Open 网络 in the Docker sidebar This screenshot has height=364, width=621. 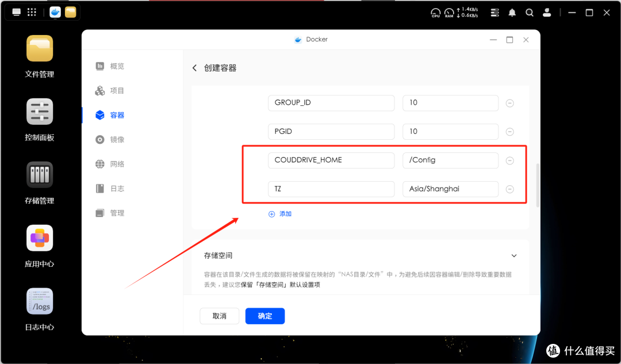coord(110,164)
